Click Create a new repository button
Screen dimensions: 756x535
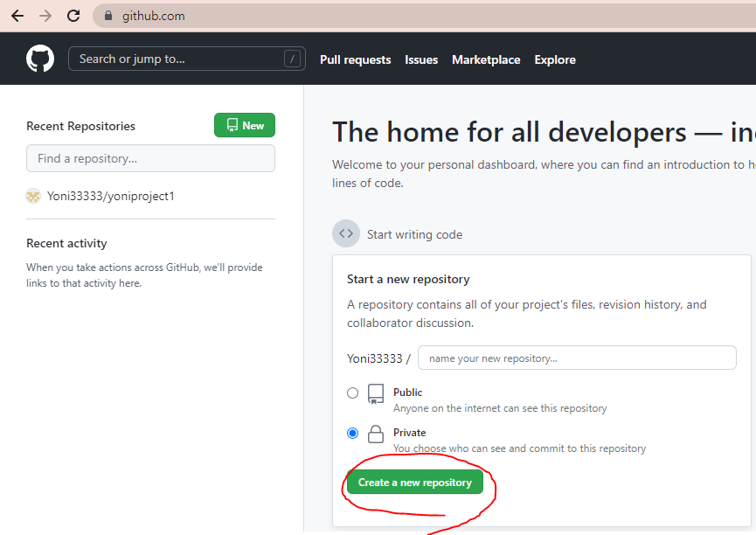(414, 482)
